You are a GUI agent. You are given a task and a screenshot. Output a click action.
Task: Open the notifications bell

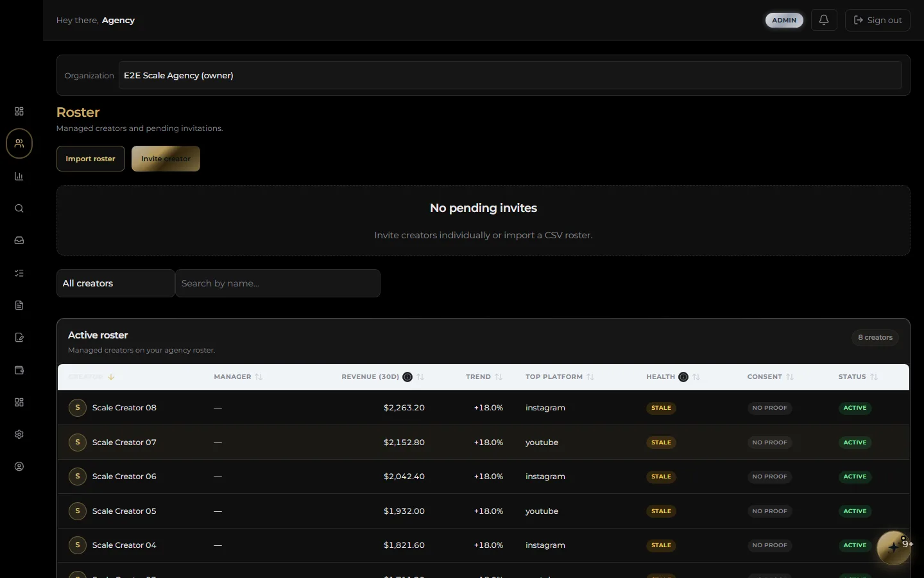click(x=824, y=20)
